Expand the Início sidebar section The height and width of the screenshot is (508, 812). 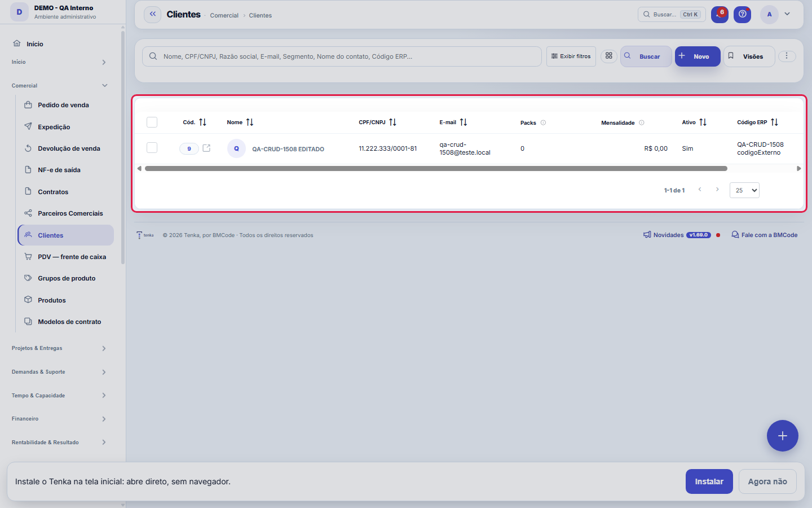click(59, 62)
